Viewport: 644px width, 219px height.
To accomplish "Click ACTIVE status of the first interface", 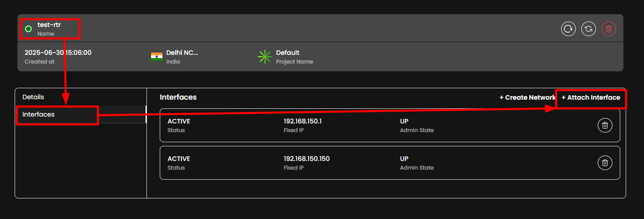I will coord(179,121).
